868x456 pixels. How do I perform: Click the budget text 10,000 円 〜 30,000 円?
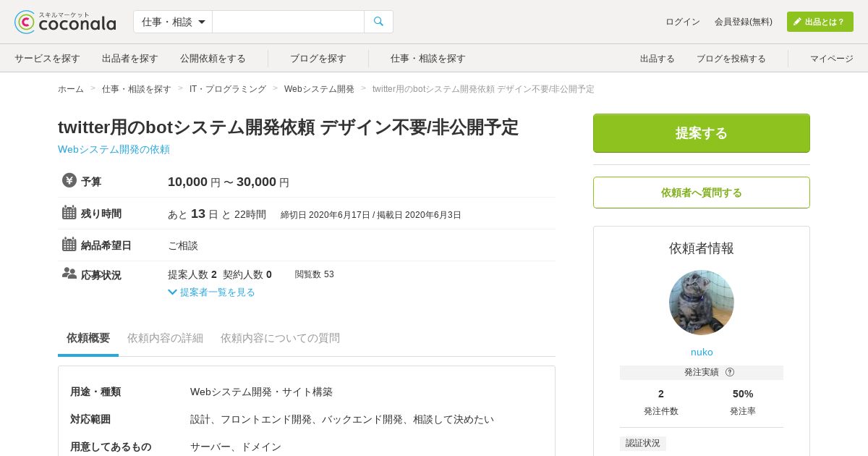pos(229,182)
